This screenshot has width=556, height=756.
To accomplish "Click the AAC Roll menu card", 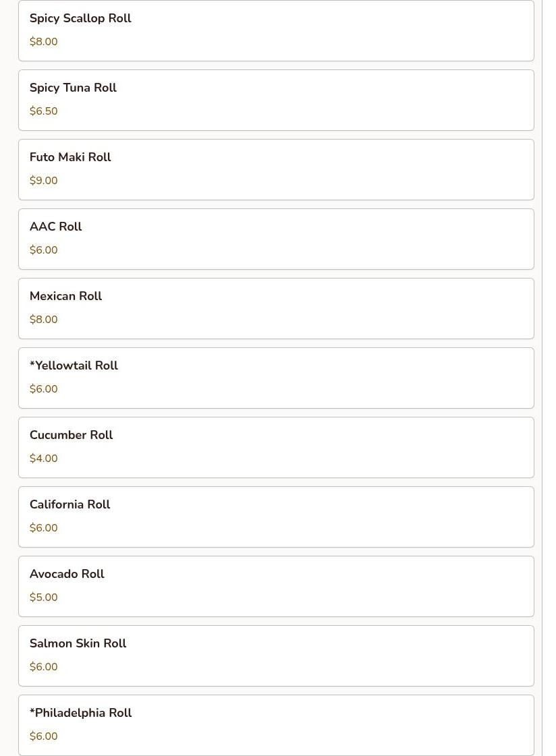I will (x=276, y=239).
